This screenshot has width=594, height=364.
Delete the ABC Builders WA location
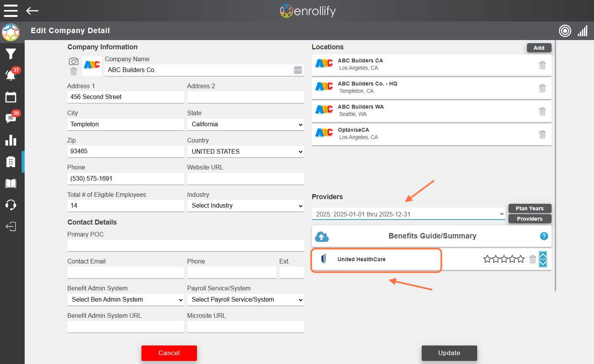pyautogui.click(x=542, y=111)
